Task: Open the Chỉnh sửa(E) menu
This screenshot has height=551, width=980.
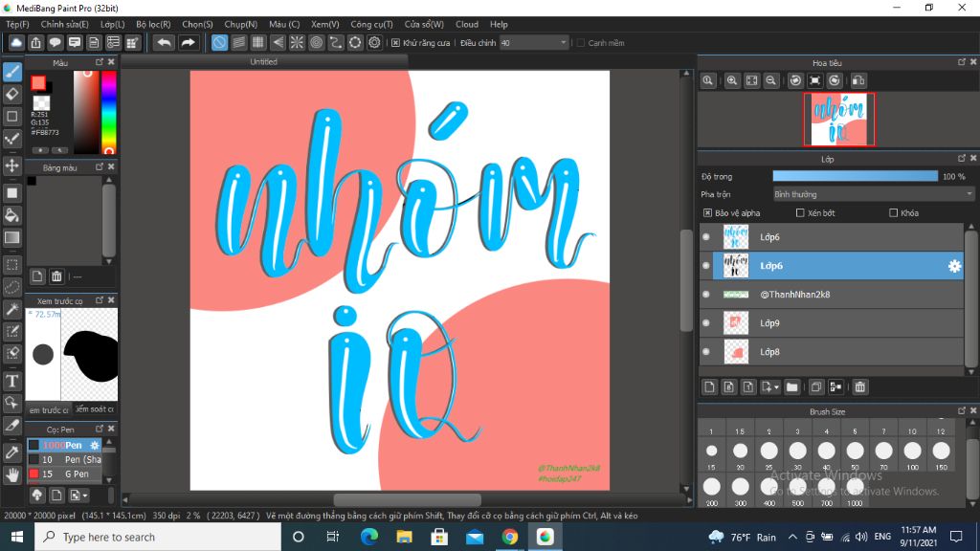Action: coord(64,24)
